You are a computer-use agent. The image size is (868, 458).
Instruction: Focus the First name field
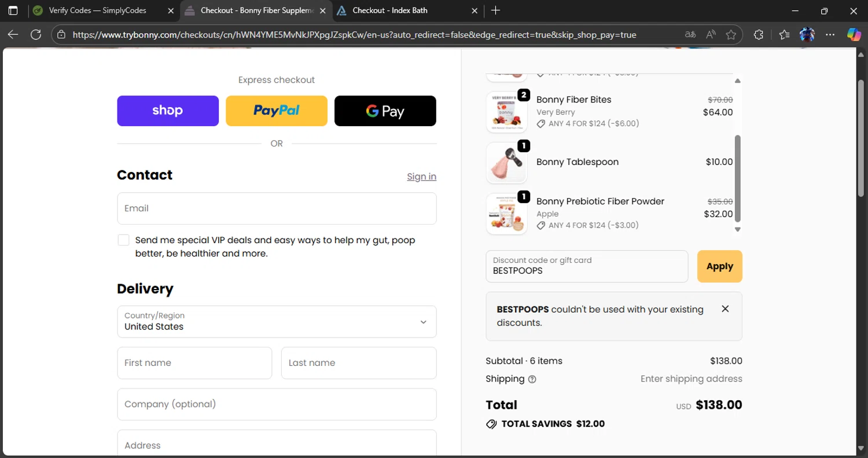(194, 363)
